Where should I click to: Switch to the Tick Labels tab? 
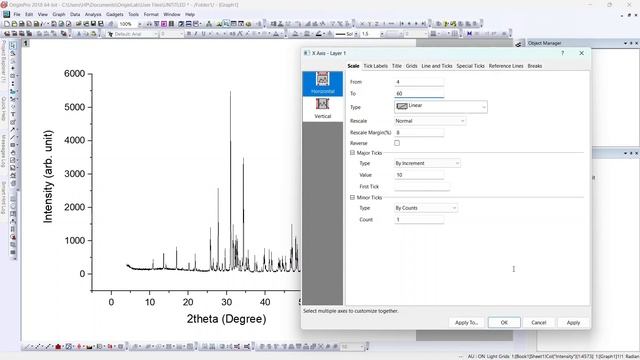pos(376,66)
